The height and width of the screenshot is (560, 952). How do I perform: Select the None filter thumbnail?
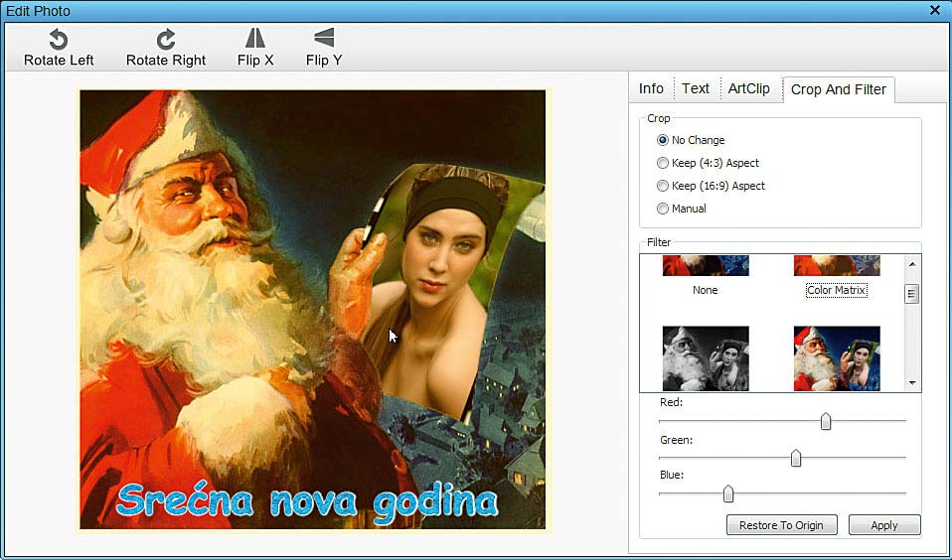point(706,266)
